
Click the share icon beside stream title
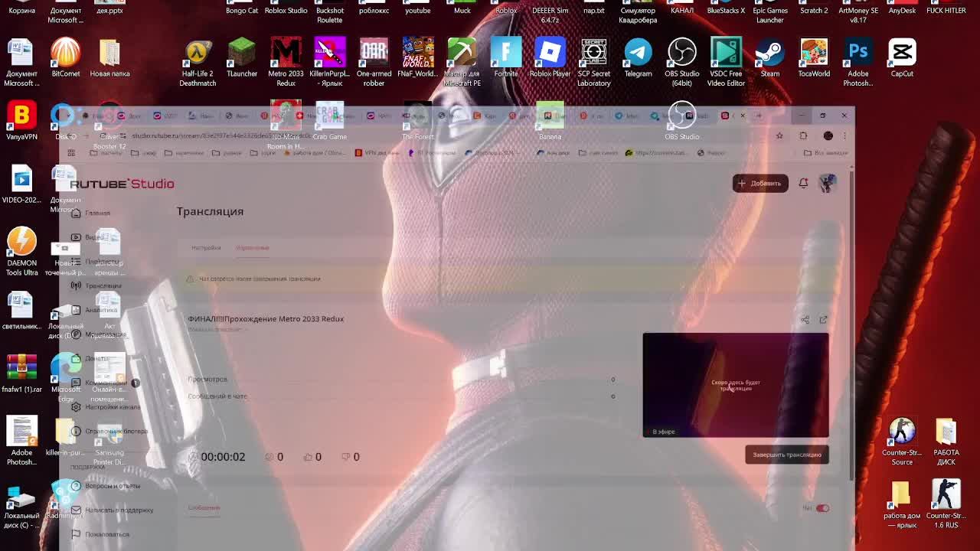pos(805,320)
